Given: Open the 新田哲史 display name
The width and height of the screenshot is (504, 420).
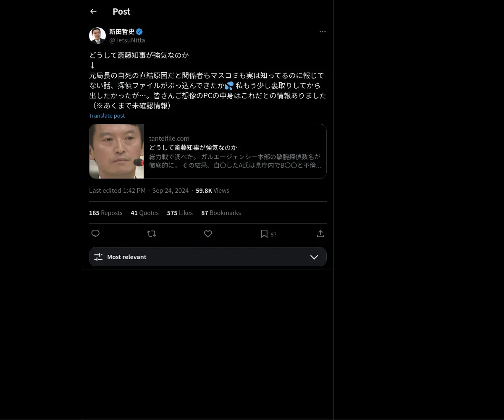Looking at the screenshot, I should click(x=122, y=31).
